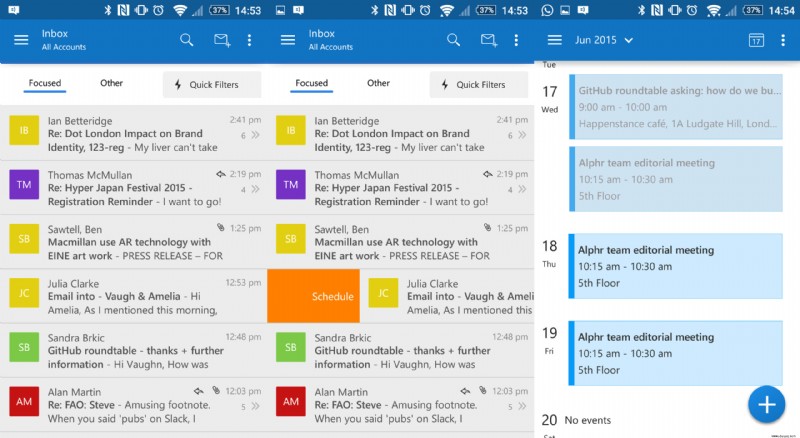Tap Bluetooth icon in calendar screen status bar
Viewport: 800px width, 438px height.
641,10
